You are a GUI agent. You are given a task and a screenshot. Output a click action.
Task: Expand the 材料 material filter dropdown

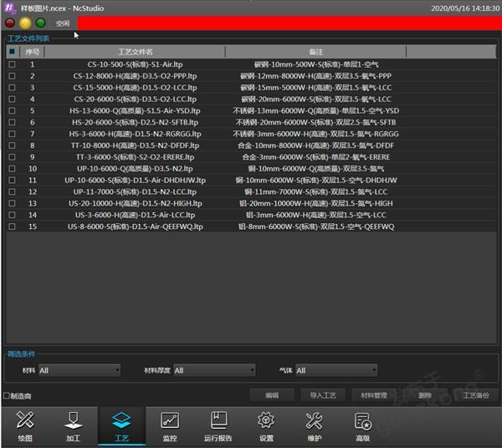[79, 370]
